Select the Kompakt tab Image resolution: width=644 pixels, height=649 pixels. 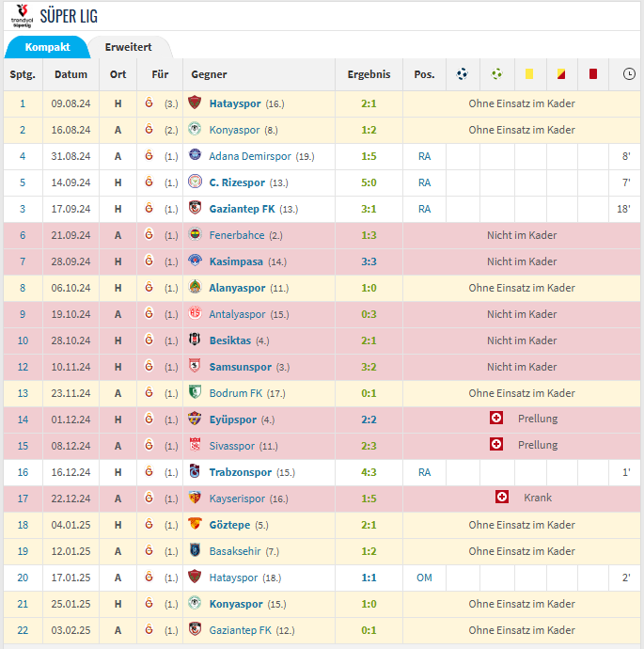click(x=47, y=47)
